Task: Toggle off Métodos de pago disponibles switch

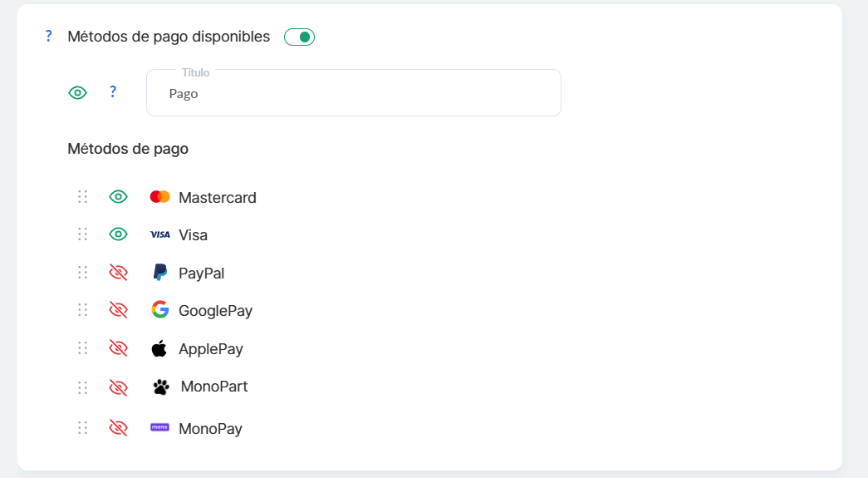Action: (299, 37)
